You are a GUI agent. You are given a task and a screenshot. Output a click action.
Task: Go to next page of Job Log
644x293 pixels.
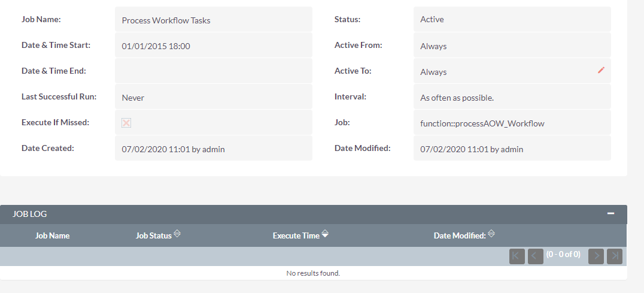pyautogui.click(x=596, y=256)
